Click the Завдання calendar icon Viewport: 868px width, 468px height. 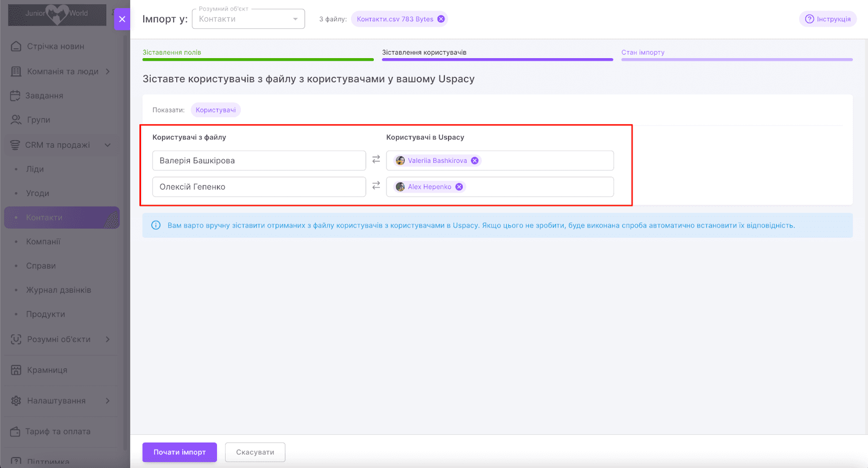[15, 96]
